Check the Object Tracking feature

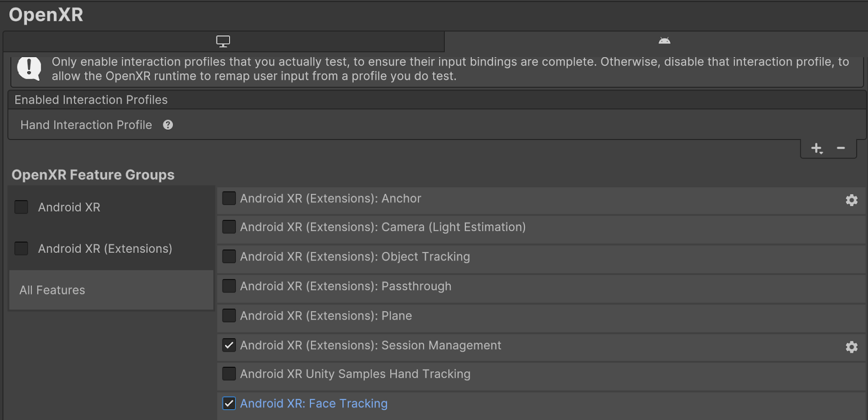tap(229, 257)
